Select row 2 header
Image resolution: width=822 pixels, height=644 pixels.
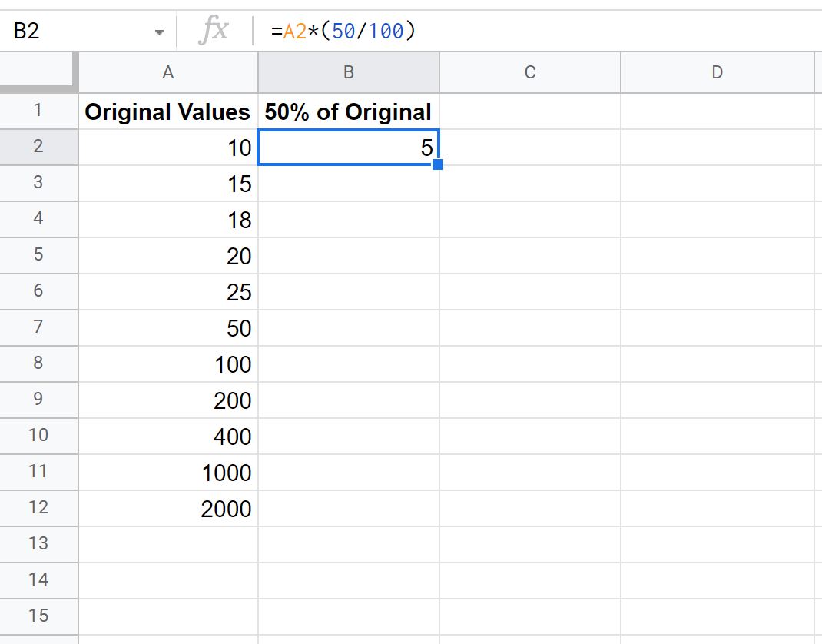pos(38,147)
